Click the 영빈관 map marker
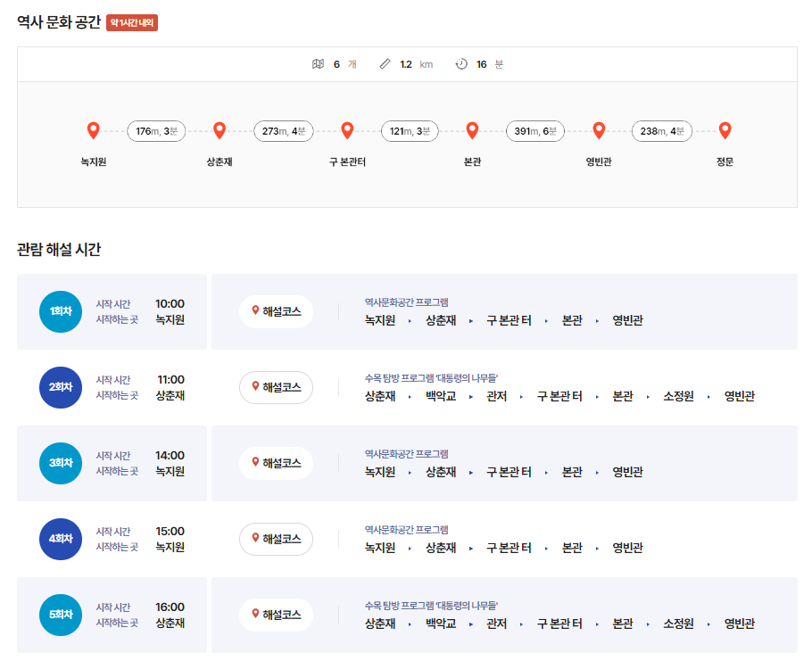This screenshot has width=812, height=661. (599, 130)
